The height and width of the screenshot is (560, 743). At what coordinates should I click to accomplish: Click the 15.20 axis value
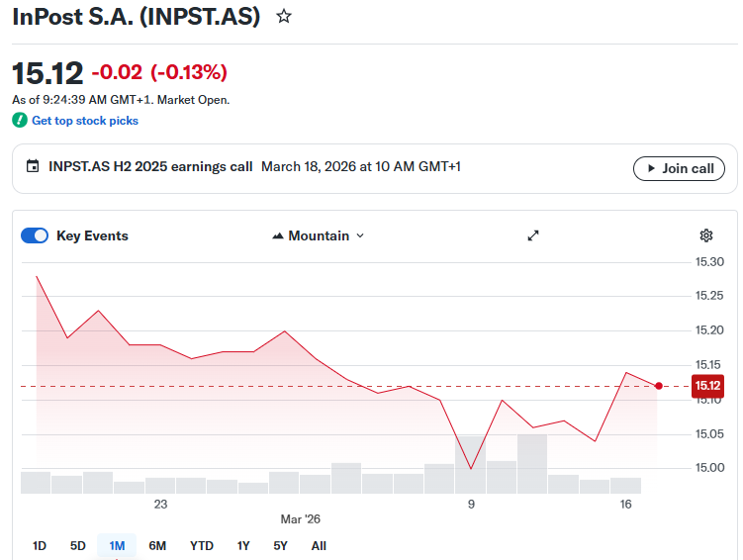click(x=709, y=330)
